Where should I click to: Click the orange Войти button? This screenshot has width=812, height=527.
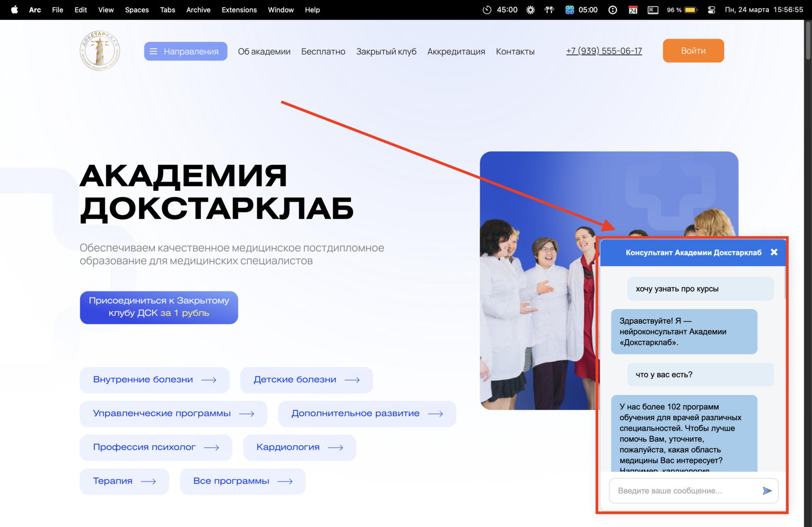tap(693, 51)
